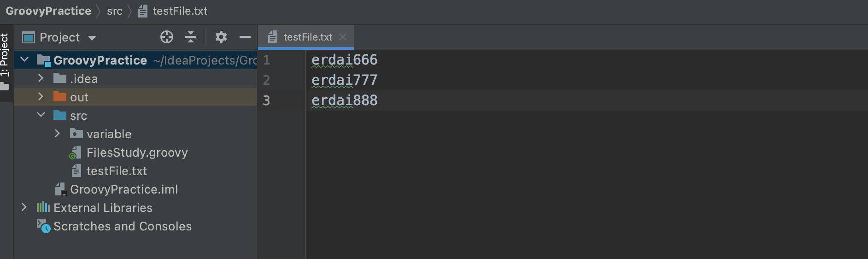This screenshot has width=868, height=259.
Task: Click src in the breadcrumb path
Action: click(115, 11)
